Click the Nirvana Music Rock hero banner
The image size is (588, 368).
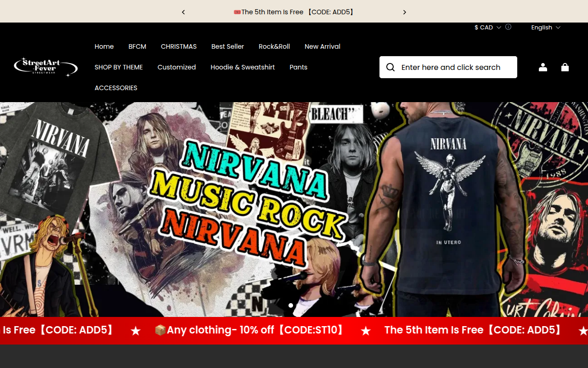coord(294,209)
